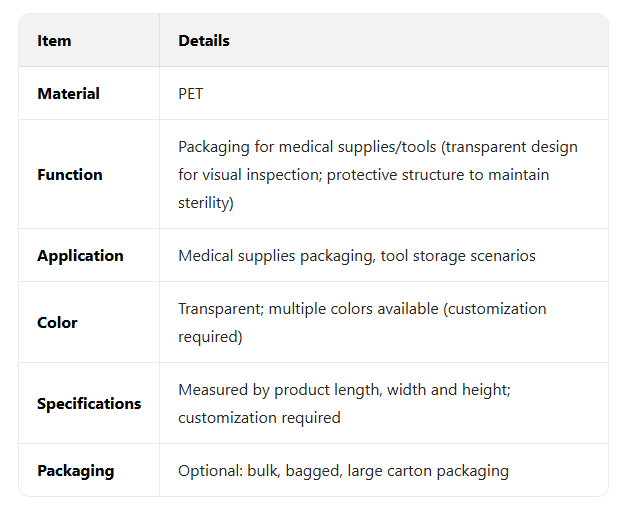The width and height of the screenshot is (631, 509).
Task: Click the "for visual inspection; protective structure" line
Action: pyautogui.click(x=330, y=175)
